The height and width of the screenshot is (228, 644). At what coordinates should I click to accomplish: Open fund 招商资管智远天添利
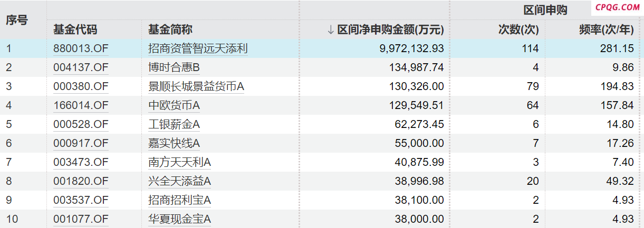(x=198, y=48)
